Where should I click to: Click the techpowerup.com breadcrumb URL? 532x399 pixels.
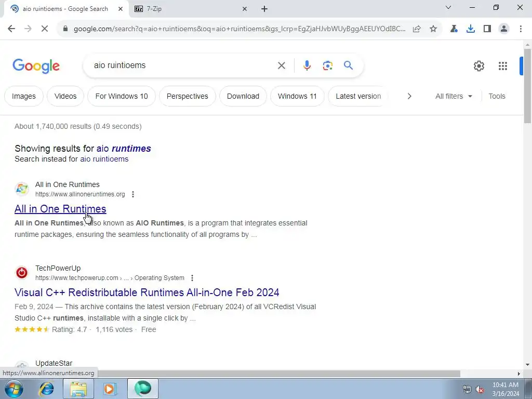(x=110, y=278)
